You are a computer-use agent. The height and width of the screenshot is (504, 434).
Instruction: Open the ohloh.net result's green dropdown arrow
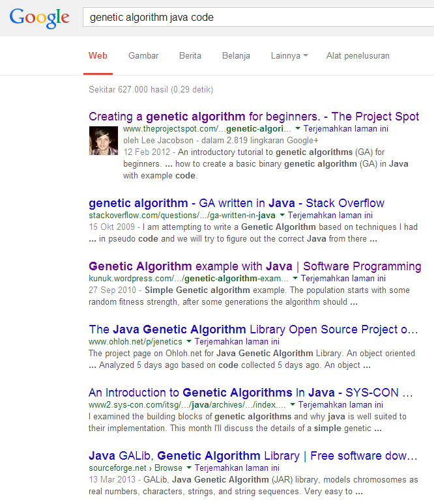(x=189, y=341)
